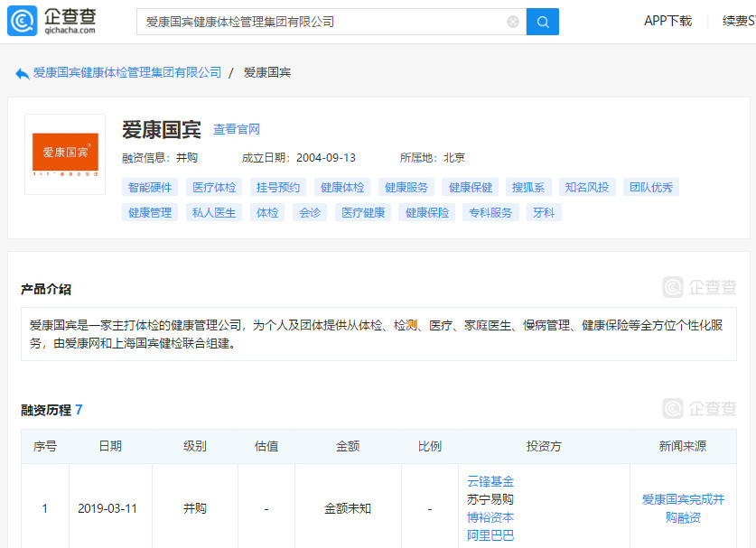
Task: Click the 投资方 column header
Action: coord(544,446)
